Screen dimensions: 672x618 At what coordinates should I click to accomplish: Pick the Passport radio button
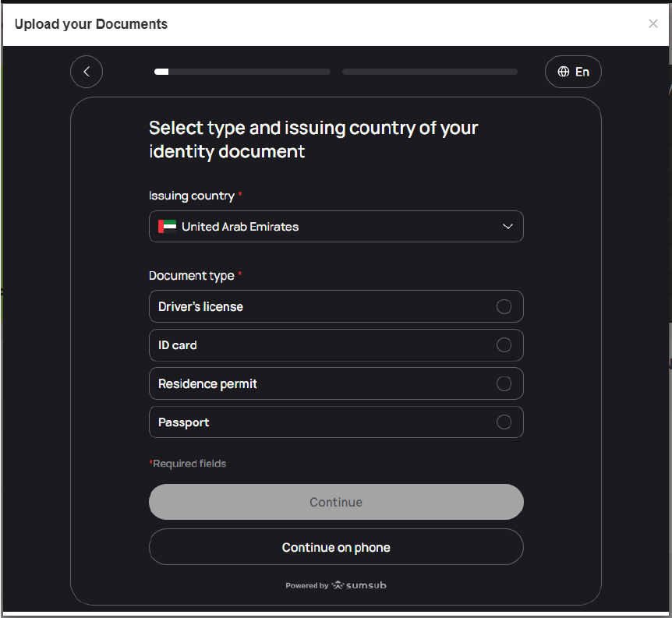point(504,422)
